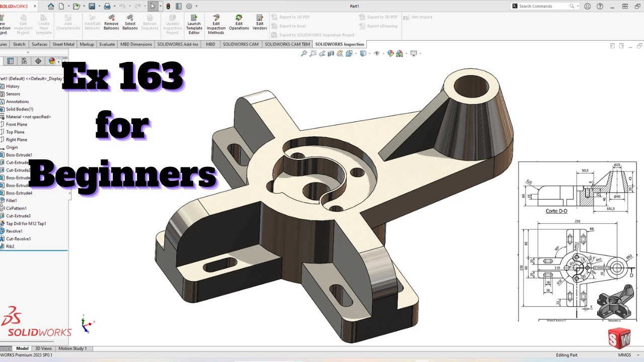644x362 pixels.
Task: Click Select Balloons
Action: [130, 23]
